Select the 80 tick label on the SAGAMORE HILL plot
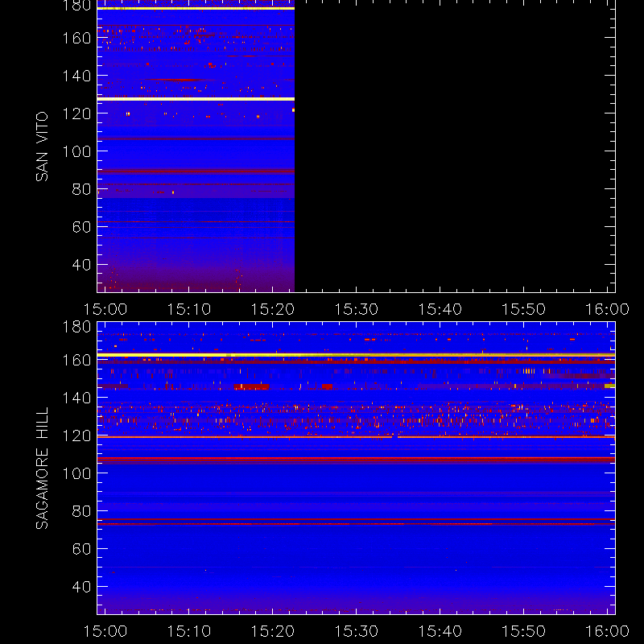The height and width of the screenshot is (644, 644). point(82,511)
